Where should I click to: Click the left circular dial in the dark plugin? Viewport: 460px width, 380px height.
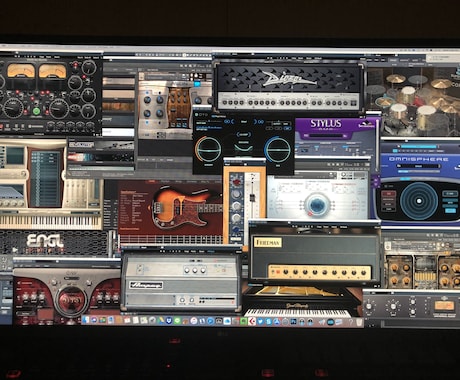pyautogui.click(x=209, y=150)
